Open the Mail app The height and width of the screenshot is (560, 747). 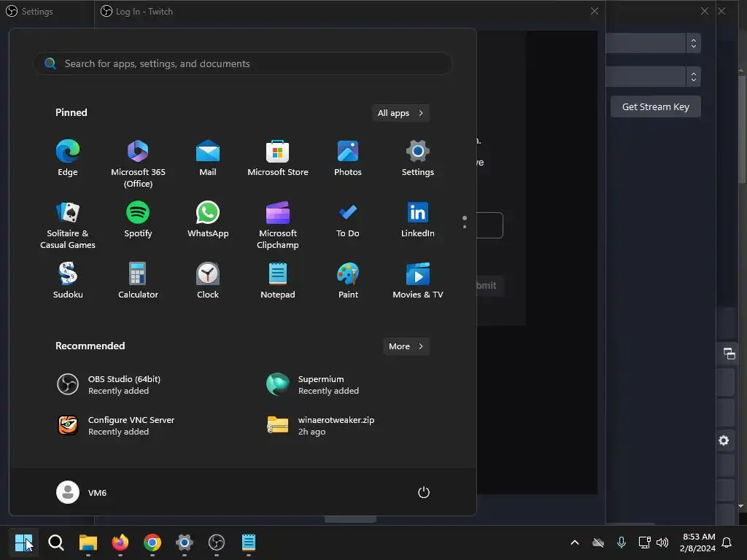pos(208,158)
